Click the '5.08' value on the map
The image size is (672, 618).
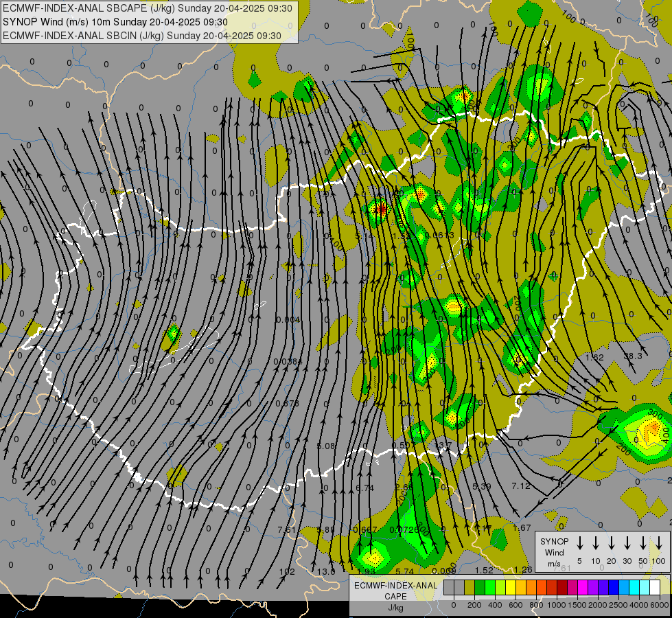coord(326,446)
